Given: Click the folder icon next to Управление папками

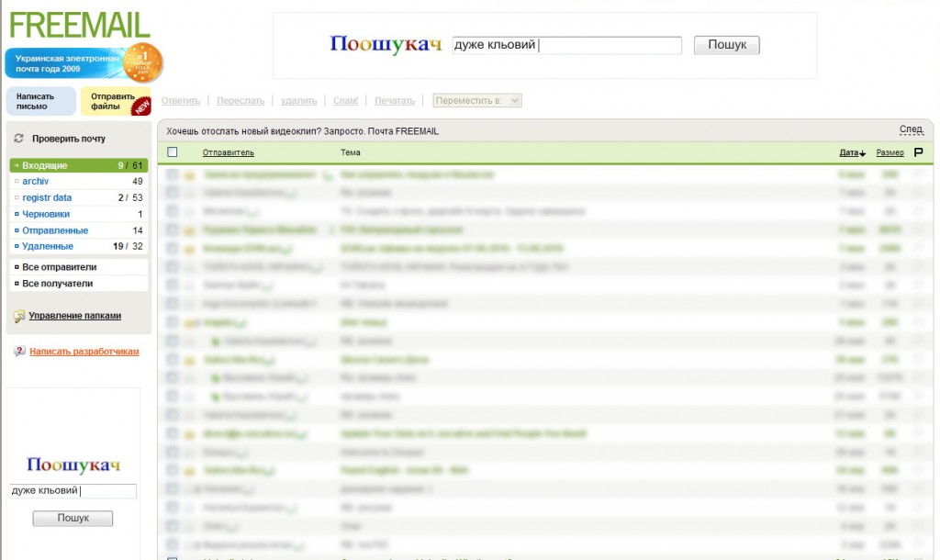Looking at the screenshot, I should pyautogui.click(x=19, y=316).
